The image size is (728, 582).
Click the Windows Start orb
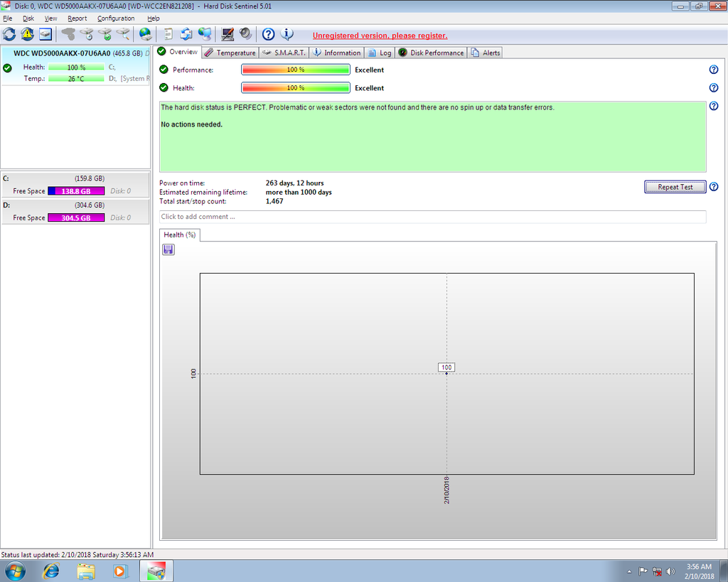[14, 571]
